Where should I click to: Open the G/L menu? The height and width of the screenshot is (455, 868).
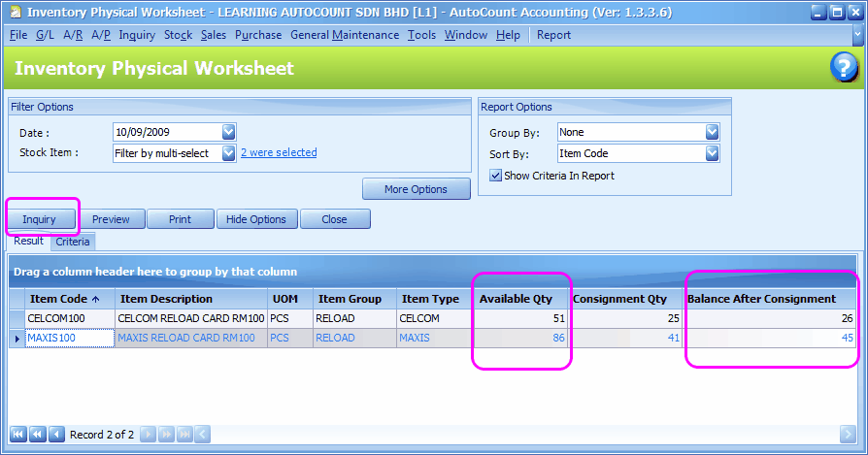click(x=45, y=35)
